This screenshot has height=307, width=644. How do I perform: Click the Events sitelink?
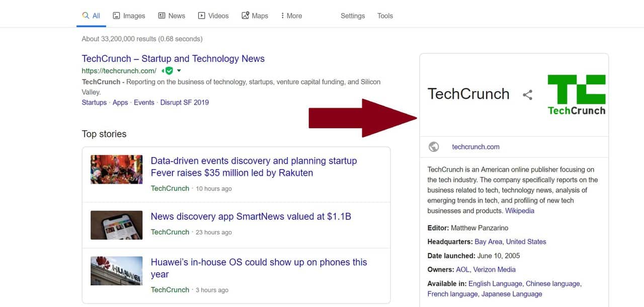(144, 102)
